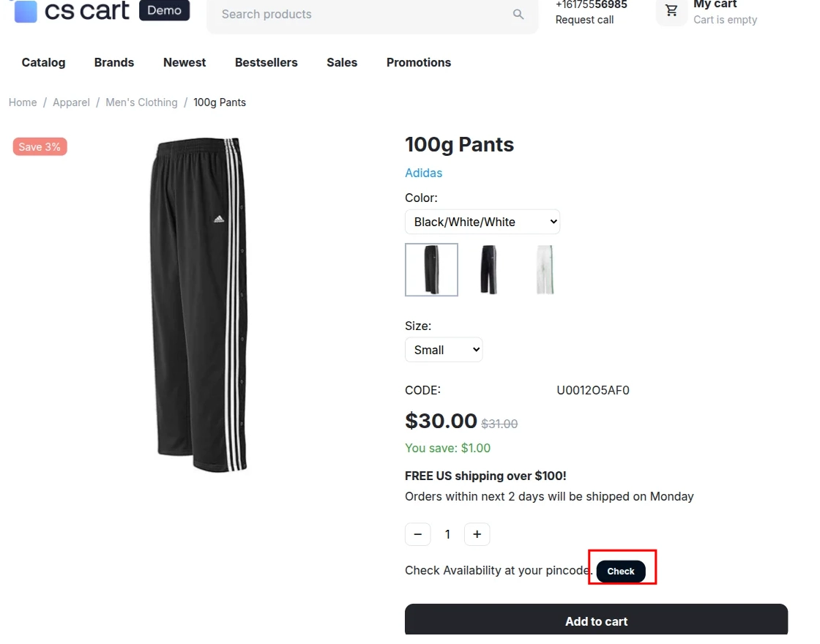
Task: Expand the Catalog menu
Action: [43, 62]
